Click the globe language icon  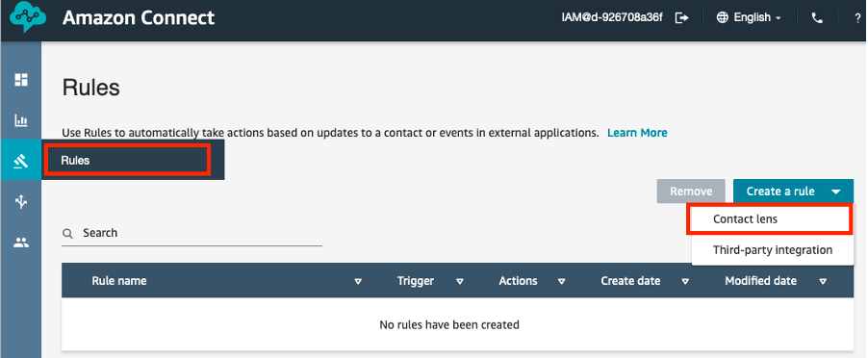(722, 17)
